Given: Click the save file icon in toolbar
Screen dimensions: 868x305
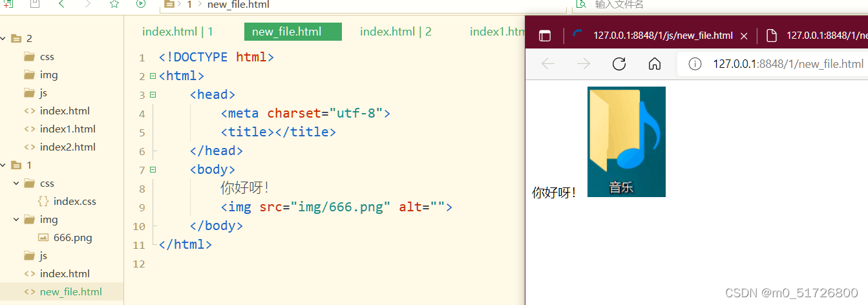Looking at the screenshot, I should pos(35,5).
